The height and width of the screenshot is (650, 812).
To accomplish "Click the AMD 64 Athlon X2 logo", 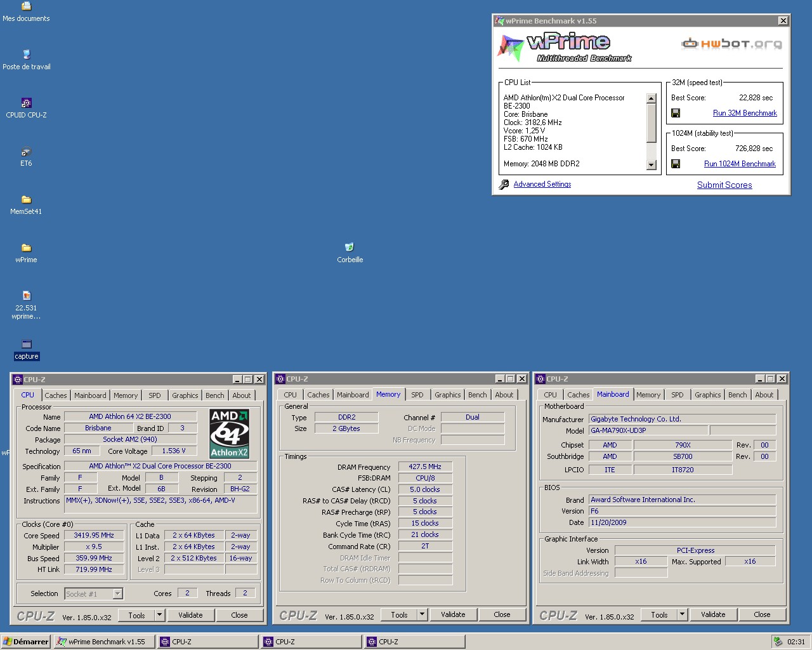I will [x=229, y=434].
